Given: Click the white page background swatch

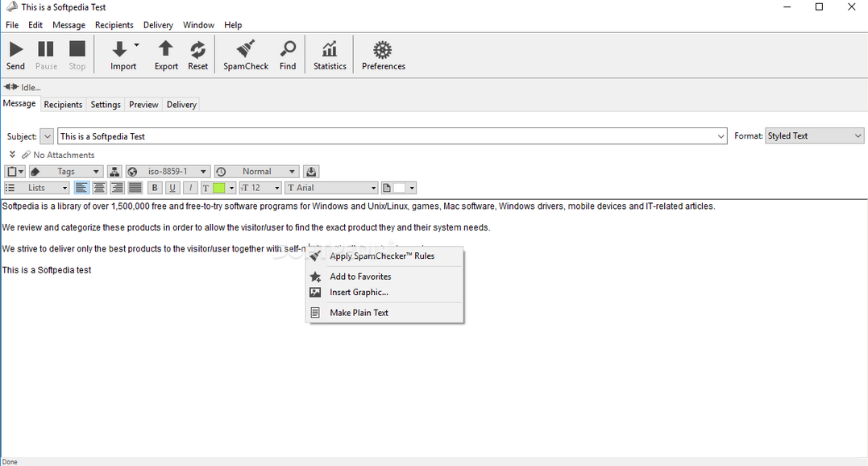Looking at the screenshot, I should click(399, 188).
